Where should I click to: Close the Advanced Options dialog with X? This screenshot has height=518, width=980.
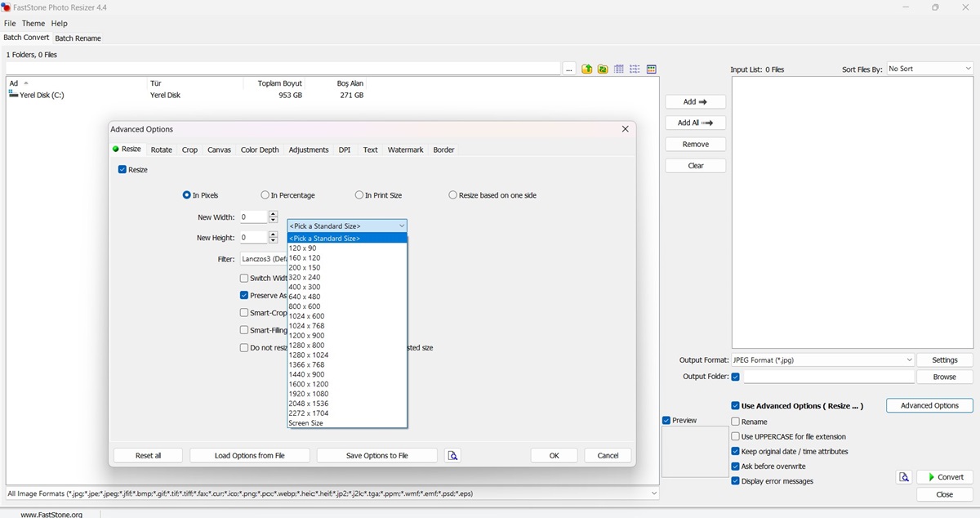click(x=625, y=129)
